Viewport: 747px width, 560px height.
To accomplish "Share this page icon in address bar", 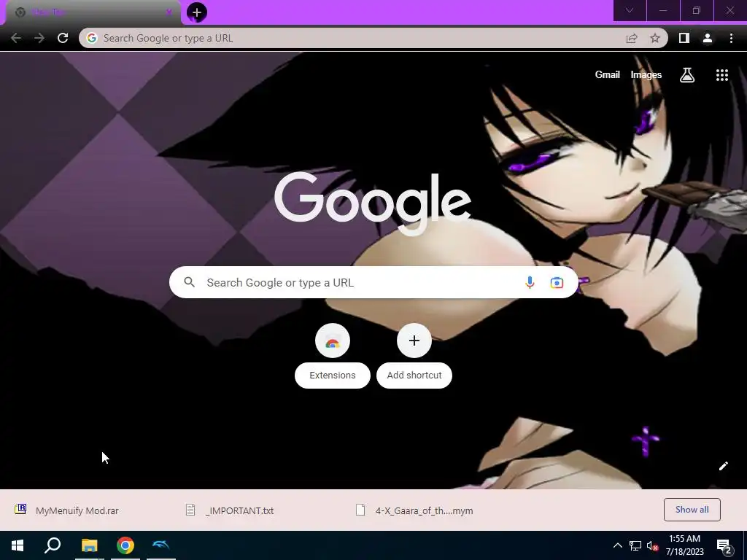I will pyautogui.click(x=632, y=38).
